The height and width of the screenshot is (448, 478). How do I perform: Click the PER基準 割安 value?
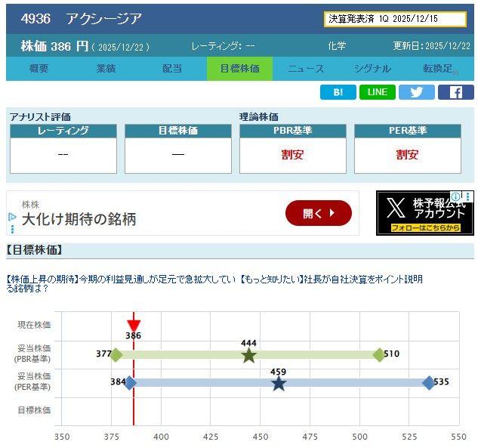407,155
